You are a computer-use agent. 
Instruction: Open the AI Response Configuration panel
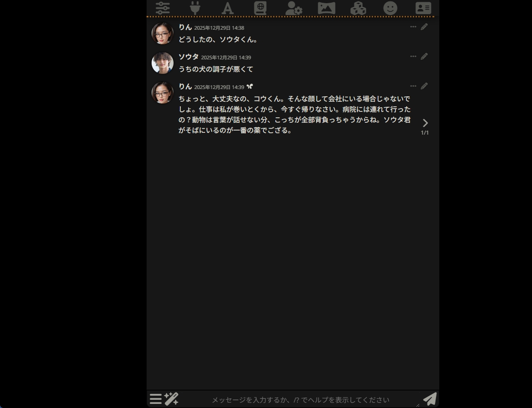click(x=163, y=8)
